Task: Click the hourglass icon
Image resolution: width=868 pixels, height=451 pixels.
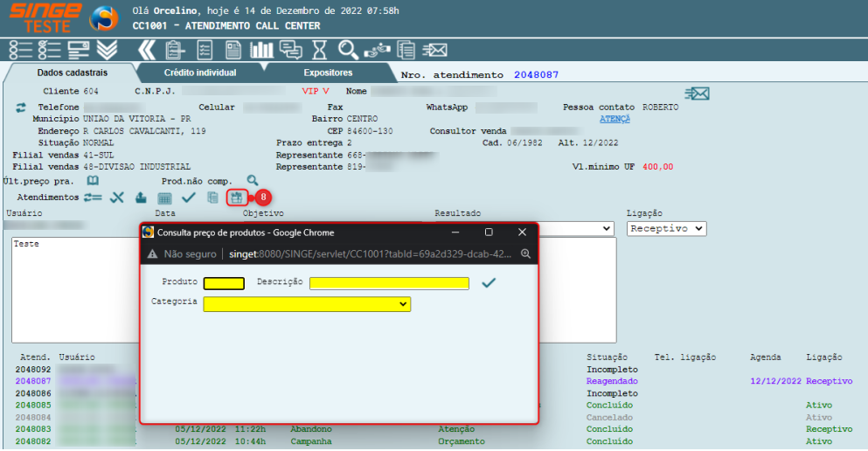Action: coord(319,51)
